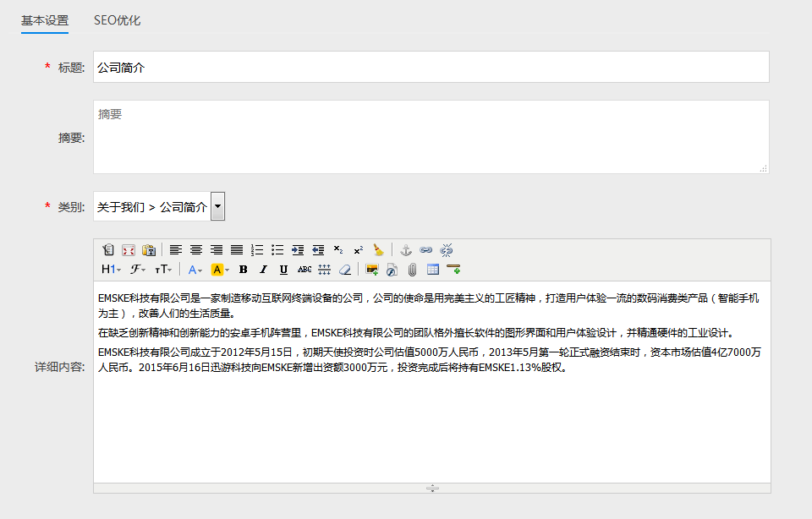Click the strikethrough ABC icon
812x519 pixels.
(304, 270)
